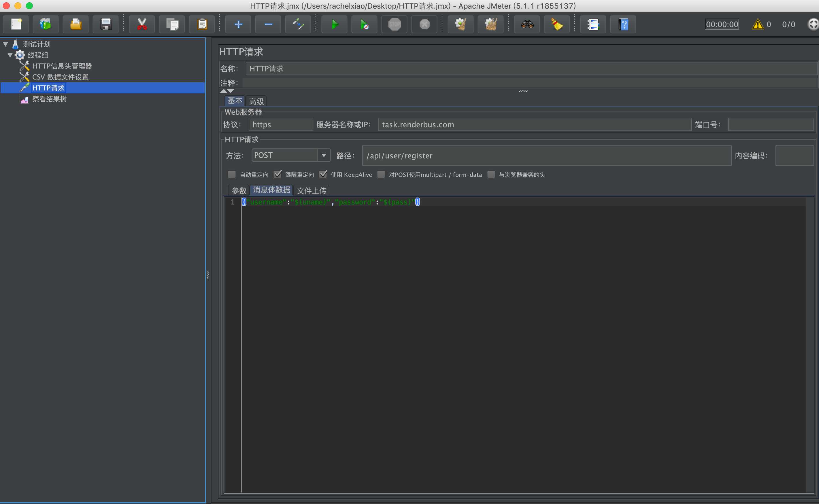The width and height of the screenshot is (819, 504).
Task: Switch to the 高级 tab
Action: click(256, 101)
